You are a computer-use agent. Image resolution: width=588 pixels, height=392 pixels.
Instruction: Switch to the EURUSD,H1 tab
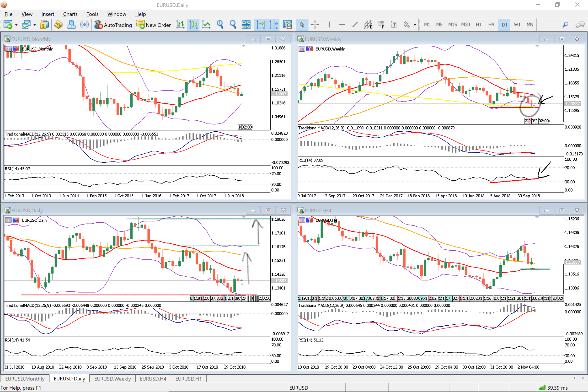(188, 378)
